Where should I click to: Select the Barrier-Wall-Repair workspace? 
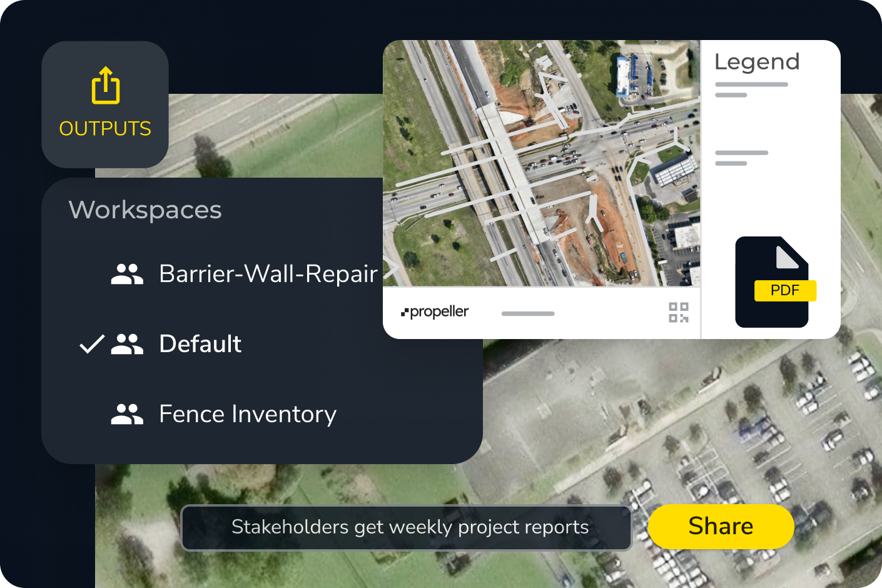tap(268, 274)
